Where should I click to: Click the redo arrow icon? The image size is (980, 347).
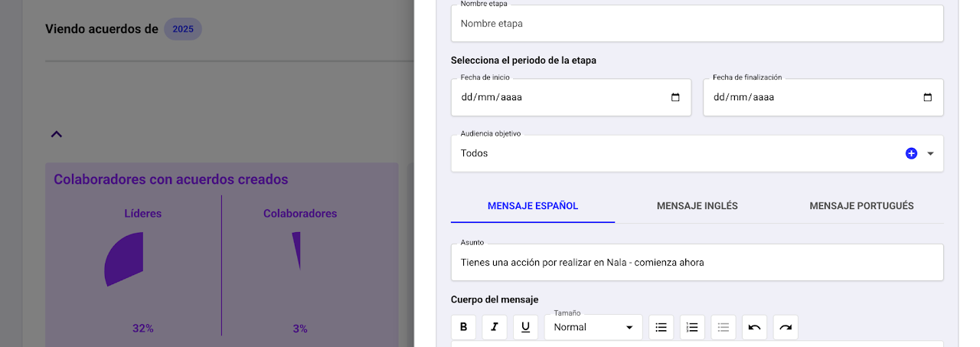pyautogui.click(x=786, y=327)
